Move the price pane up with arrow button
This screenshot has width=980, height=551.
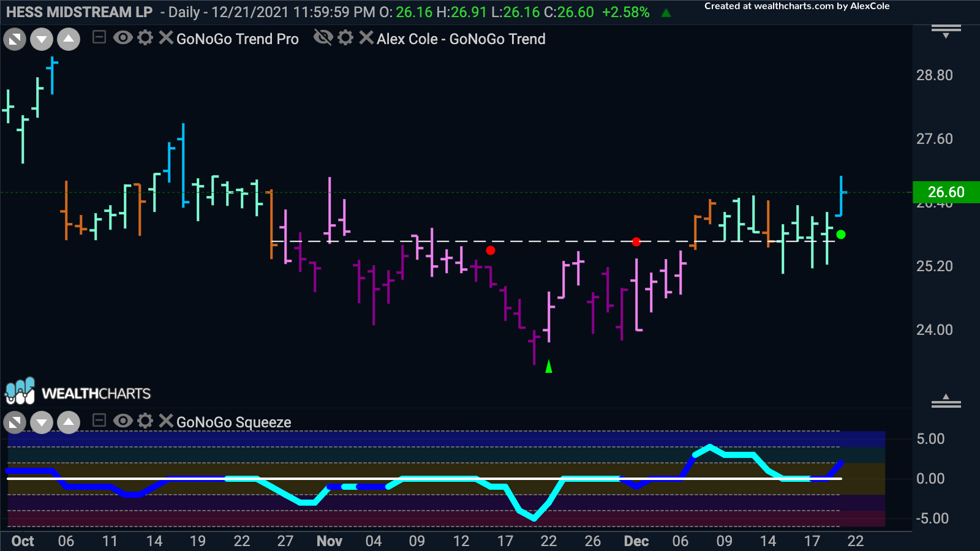pos(69,40)
